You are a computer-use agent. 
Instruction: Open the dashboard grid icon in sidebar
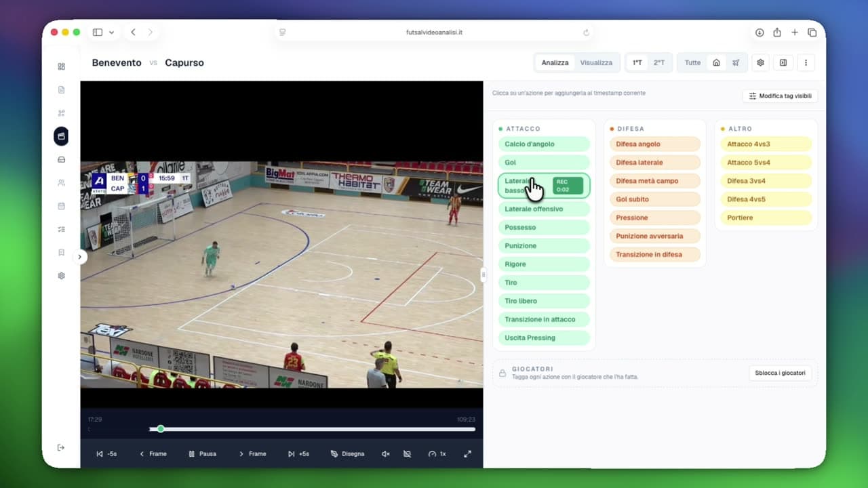[x=61, y=66]
